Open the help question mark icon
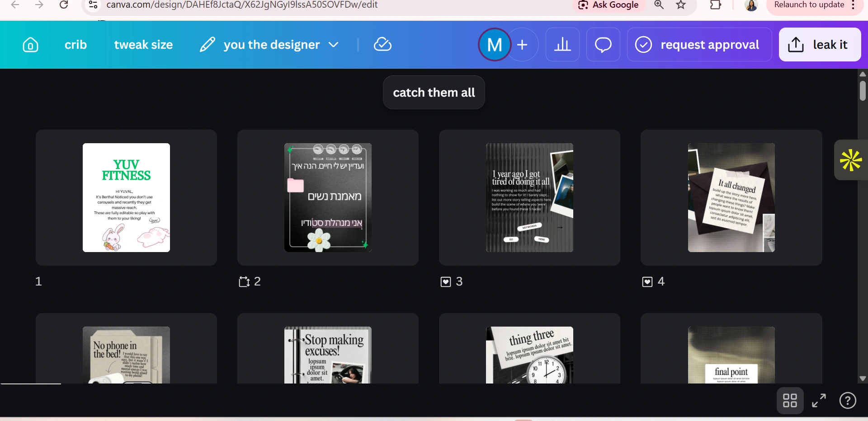This screenshot has width=868, height=421. point(848,400)
